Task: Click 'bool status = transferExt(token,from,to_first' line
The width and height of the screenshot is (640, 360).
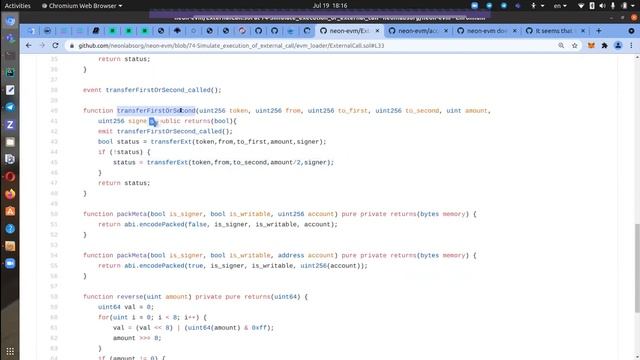Action: point(212,142)
